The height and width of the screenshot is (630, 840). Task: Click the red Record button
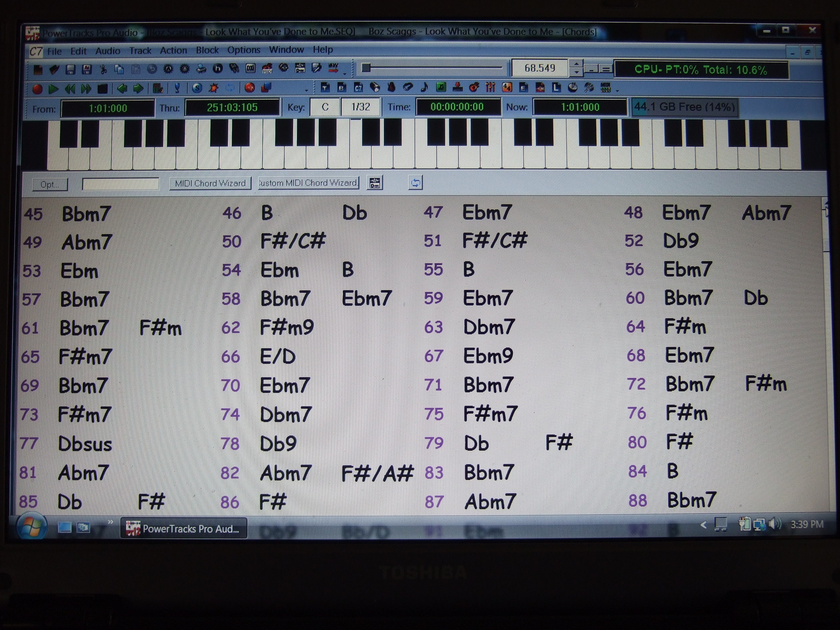click(37, 89)
